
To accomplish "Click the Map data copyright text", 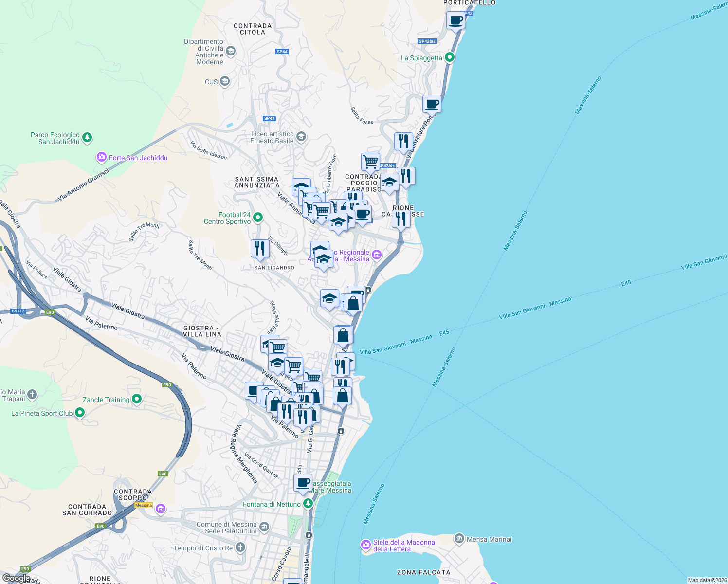I will [705, 580].
